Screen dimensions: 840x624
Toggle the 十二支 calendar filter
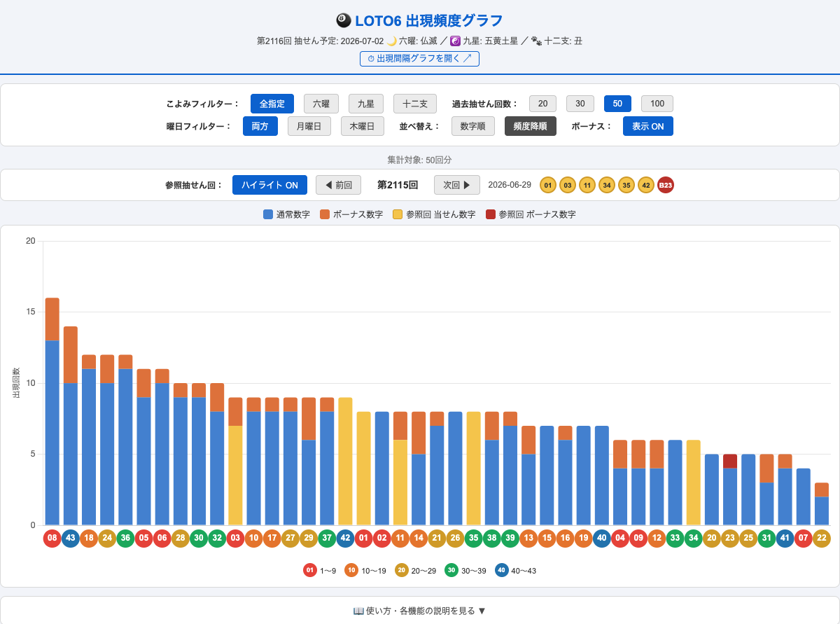[x=415, y=104]
